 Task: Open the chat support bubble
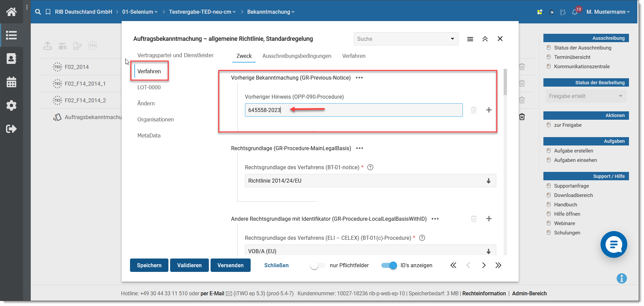pos(614,244)
